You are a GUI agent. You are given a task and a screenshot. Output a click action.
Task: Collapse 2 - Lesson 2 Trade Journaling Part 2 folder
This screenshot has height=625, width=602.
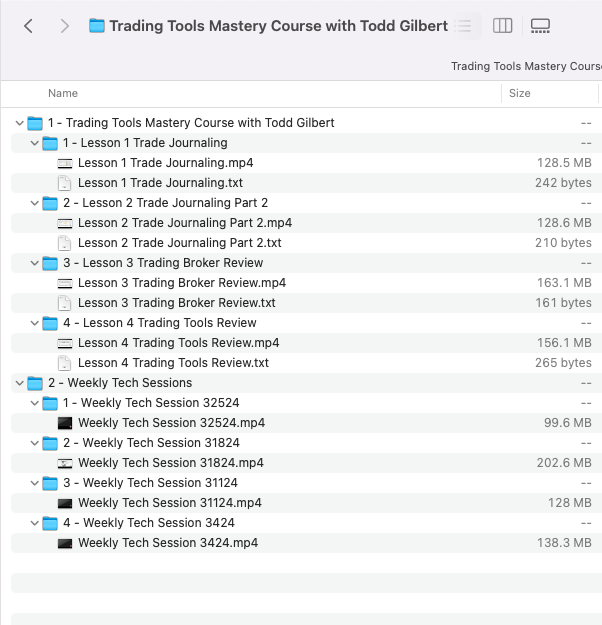(x=35, y=203)
